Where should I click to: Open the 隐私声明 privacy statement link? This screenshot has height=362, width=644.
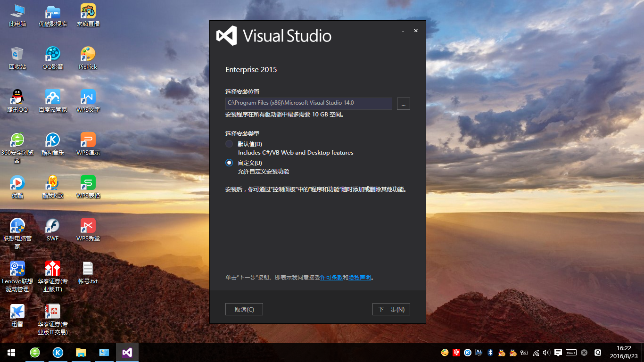(x=360, y=278)
